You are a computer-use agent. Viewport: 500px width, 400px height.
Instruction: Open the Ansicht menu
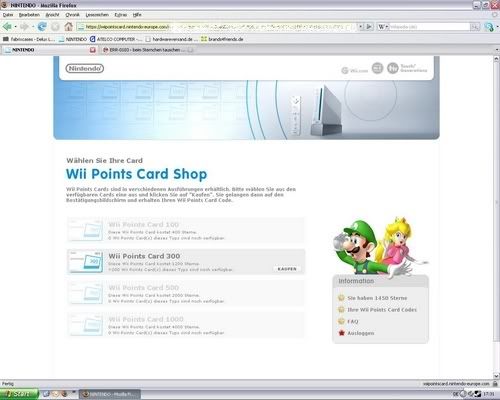click(x=52, y=15)
